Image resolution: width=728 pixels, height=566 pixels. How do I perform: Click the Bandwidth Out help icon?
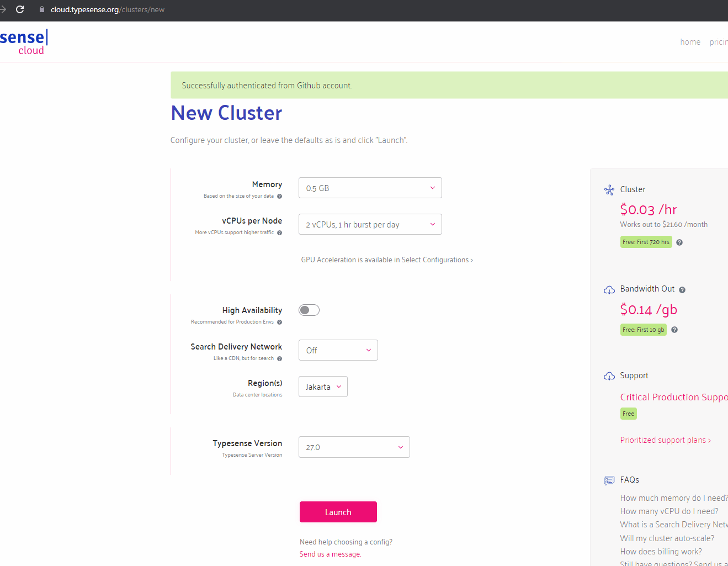tap(682, 290)
